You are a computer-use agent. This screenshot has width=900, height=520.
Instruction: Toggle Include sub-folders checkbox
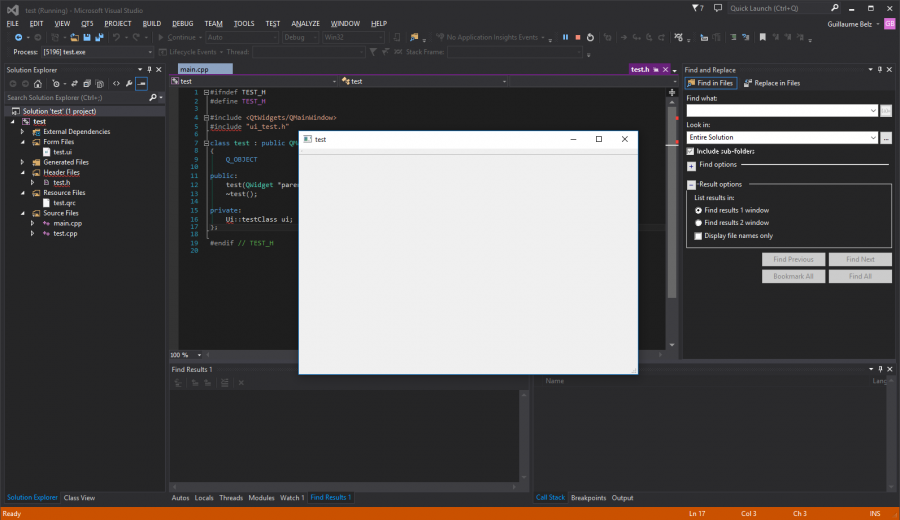pyautogui.click(x=690, y=152)
